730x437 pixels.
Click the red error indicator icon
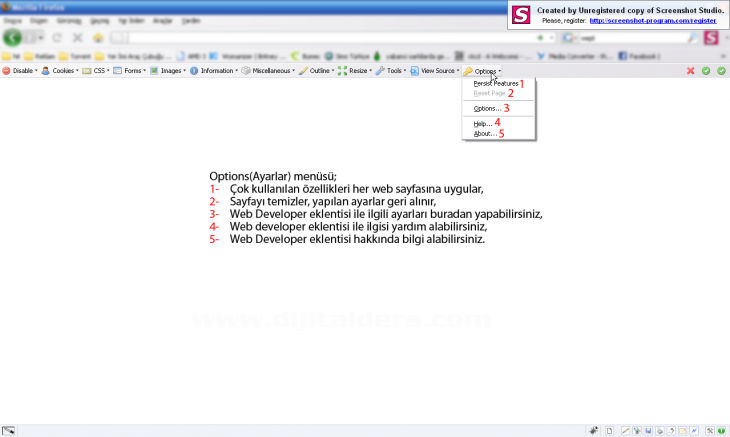[x=690, y=71]
